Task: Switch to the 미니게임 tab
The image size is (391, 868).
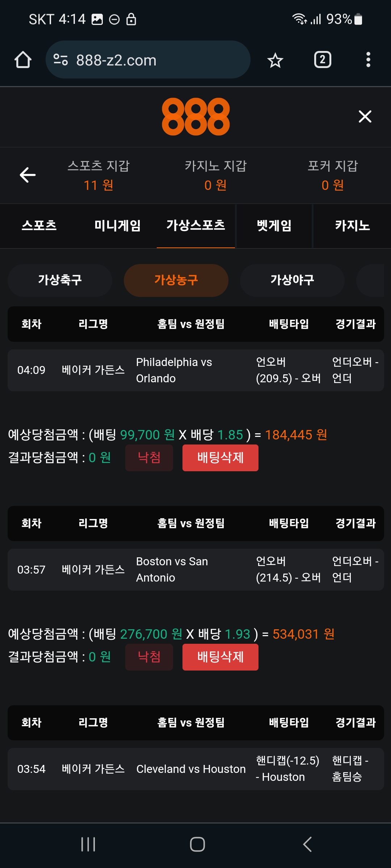Action: click(117, 226)
